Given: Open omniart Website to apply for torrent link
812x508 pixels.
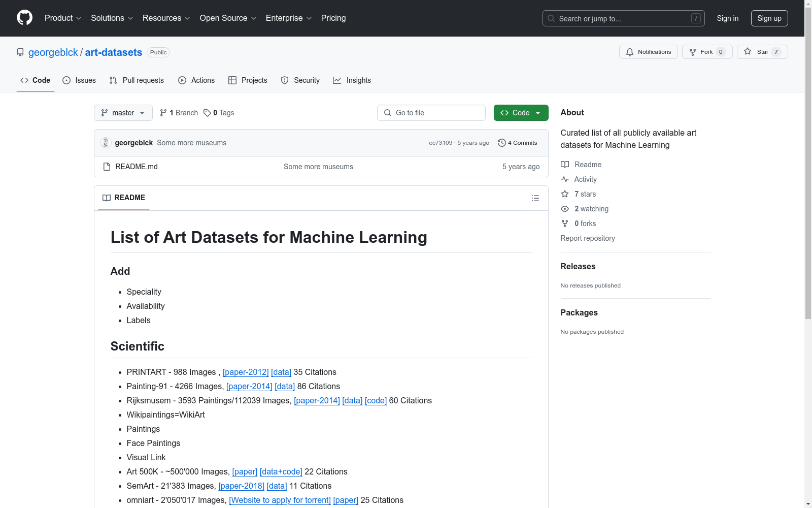Looking at the screenshot, I should pyautogui.click(x=280, y=500).
